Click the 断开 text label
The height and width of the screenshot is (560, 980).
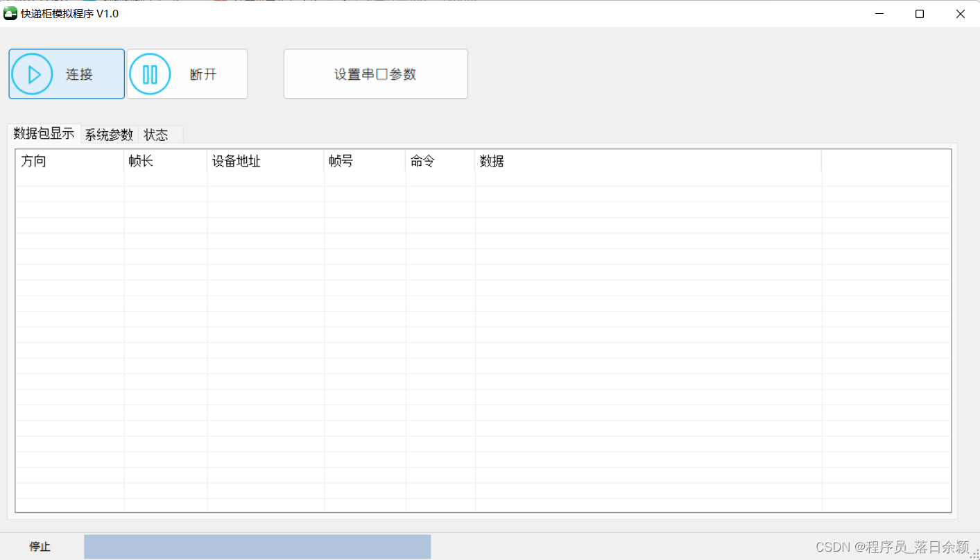(203, 74)
